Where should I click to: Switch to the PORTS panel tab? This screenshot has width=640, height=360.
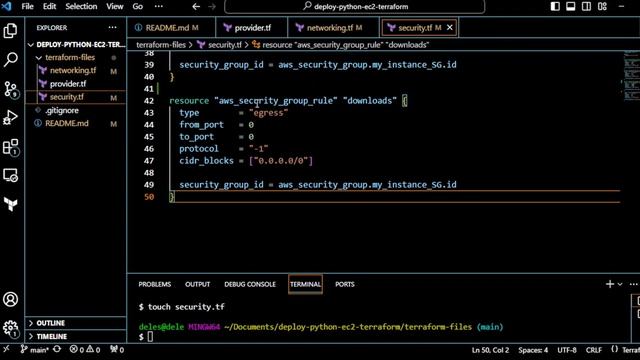(345, 284)
